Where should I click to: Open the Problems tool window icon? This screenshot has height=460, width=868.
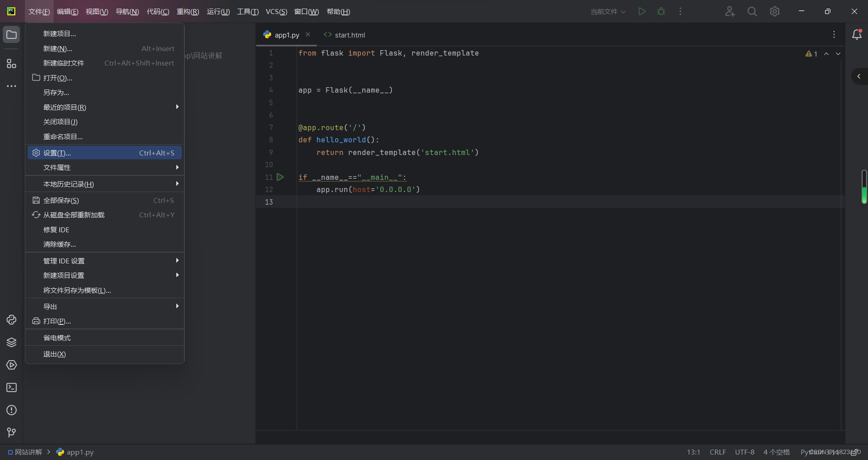click(11, 410)
